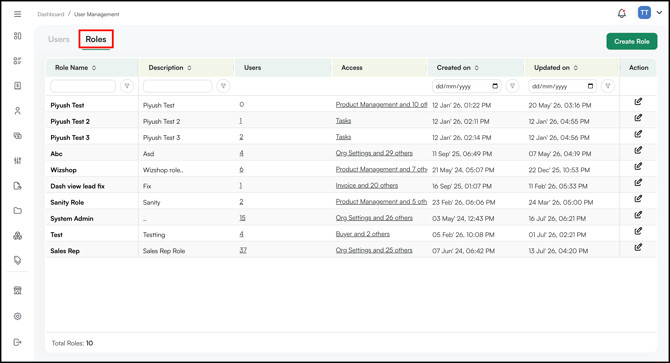Screen dimensions: 670x363
Task: Apply the Updated on filter icon
Action: tap(608, 86)
